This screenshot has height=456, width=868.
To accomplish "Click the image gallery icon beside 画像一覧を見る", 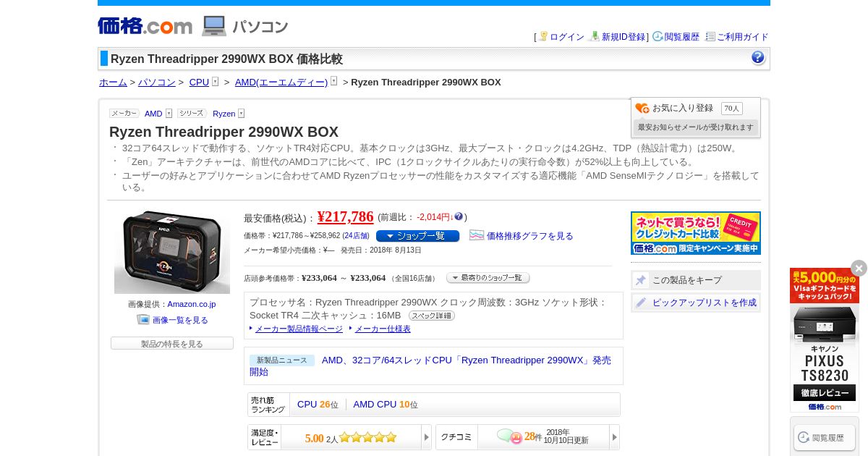I will pyautogui.click(x=143, y=319).
